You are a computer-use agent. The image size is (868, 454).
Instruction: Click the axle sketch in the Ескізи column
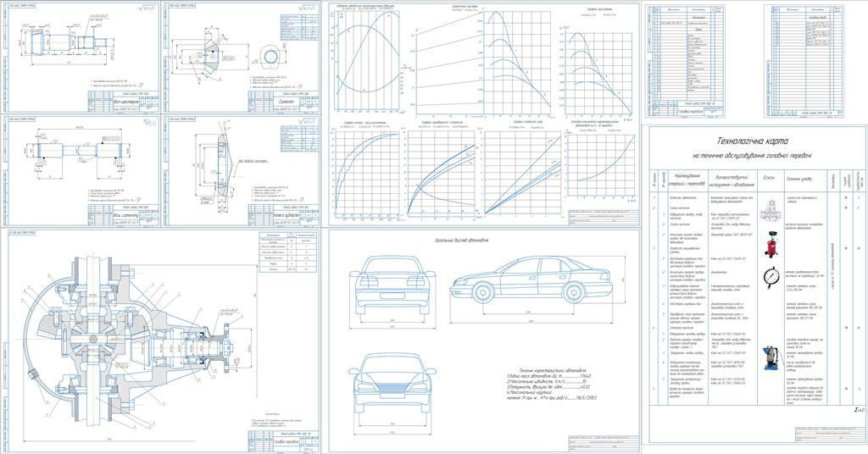[x=770, y=211]
